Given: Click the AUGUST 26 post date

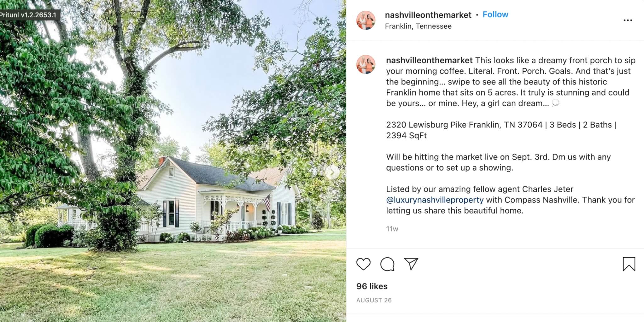Looking at the screenshot, I should [374, 300].
